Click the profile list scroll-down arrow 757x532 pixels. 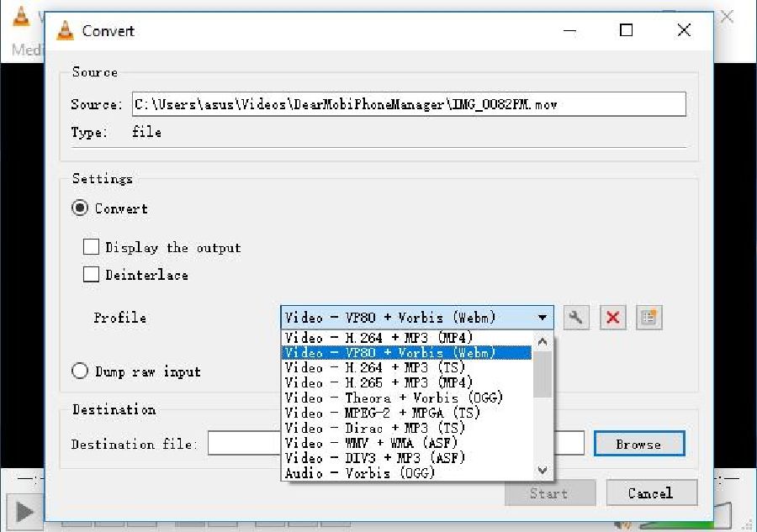click(x=543, y=470)
